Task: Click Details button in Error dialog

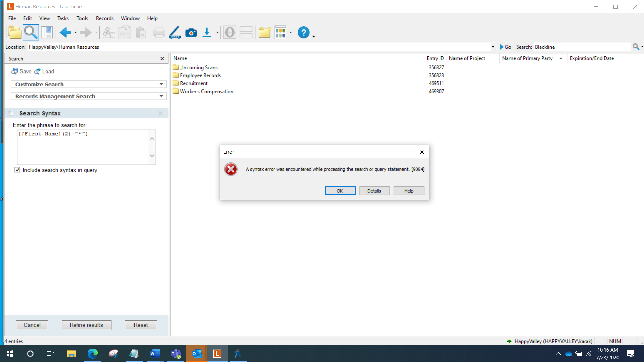Action: (374, 191)
